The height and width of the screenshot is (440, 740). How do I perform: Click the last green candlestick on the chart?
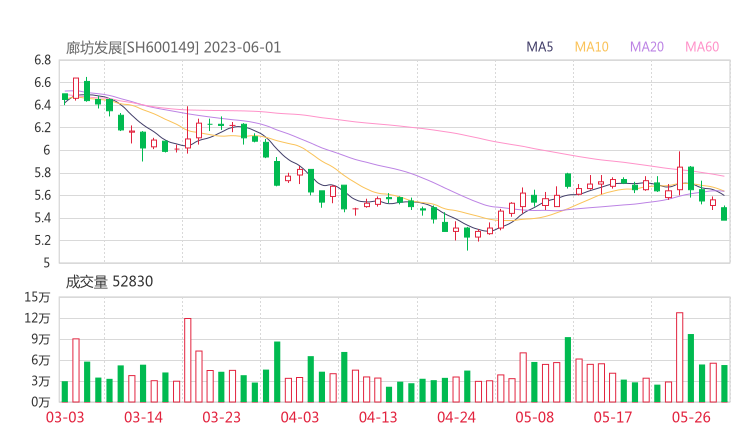(x=724, y=213)
